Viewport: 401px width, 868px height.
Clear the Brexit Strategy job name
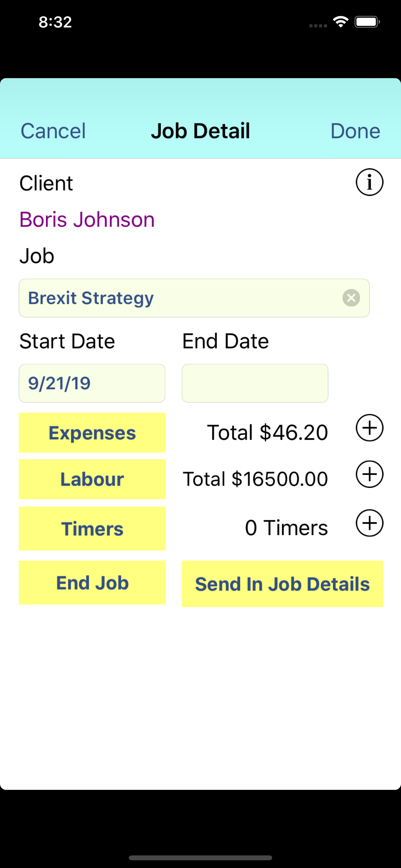[x=351, y=298]
